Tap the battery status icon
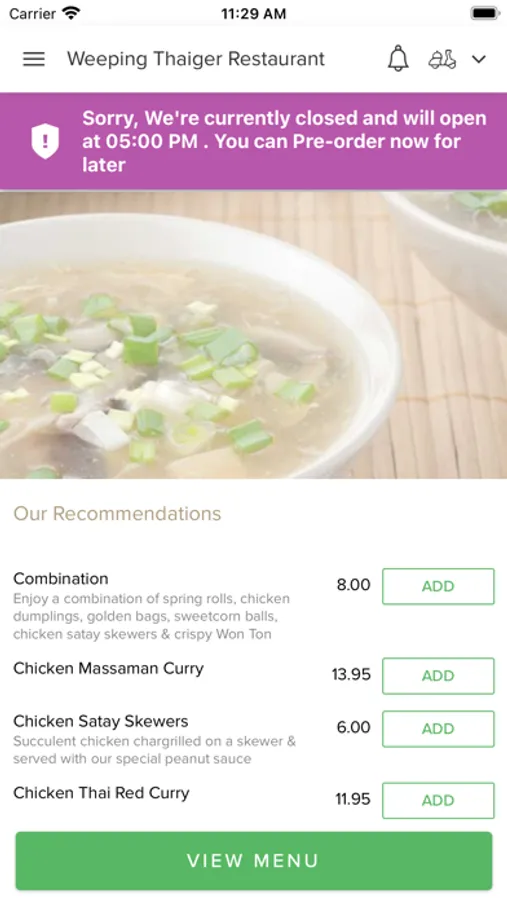The height and width of the screenshot is (900, 507). [485, 13]
